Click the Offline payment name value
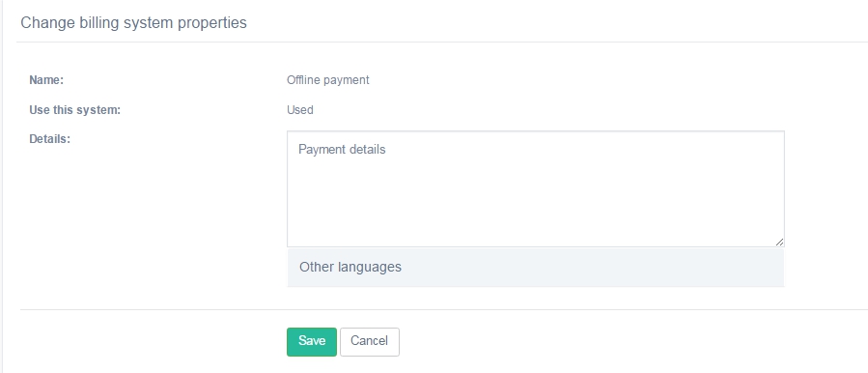This screenshot has height=373, width=868. (x=327, y=80)
